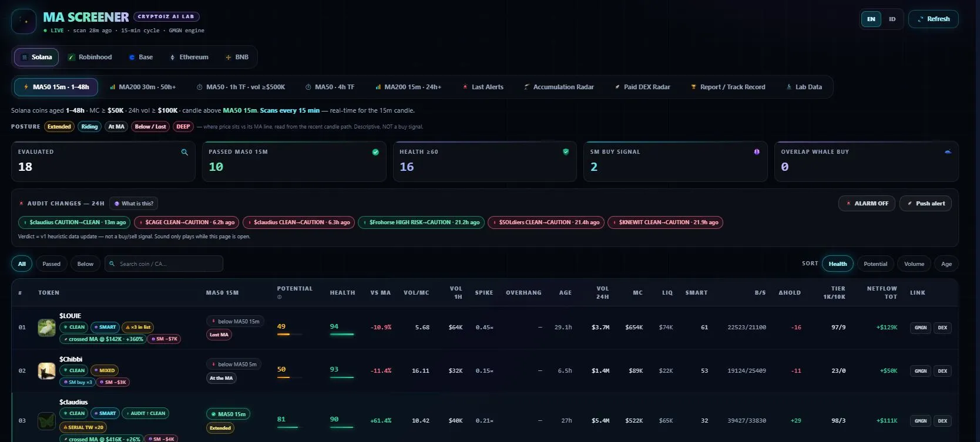
Task: Click the Extended posture pill in the legend
Action: (x=59, y=127)
